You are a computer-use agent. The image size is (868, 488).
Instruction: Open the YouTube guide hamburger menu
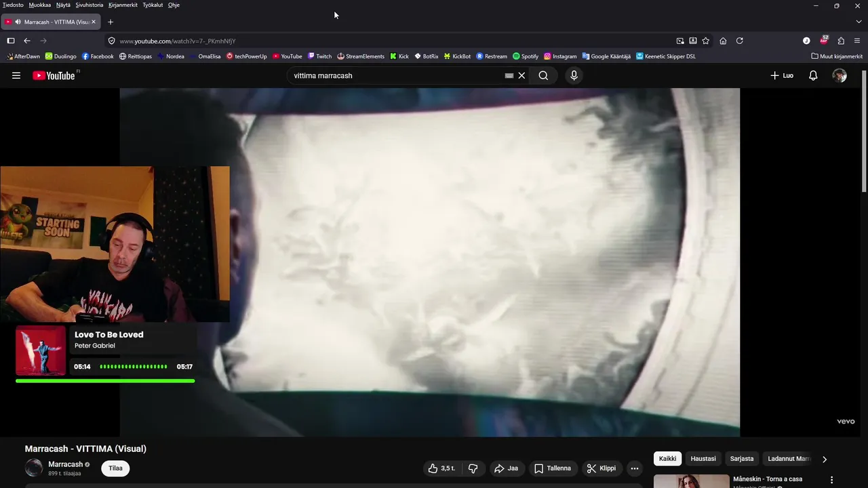click(x=16, y=76)
